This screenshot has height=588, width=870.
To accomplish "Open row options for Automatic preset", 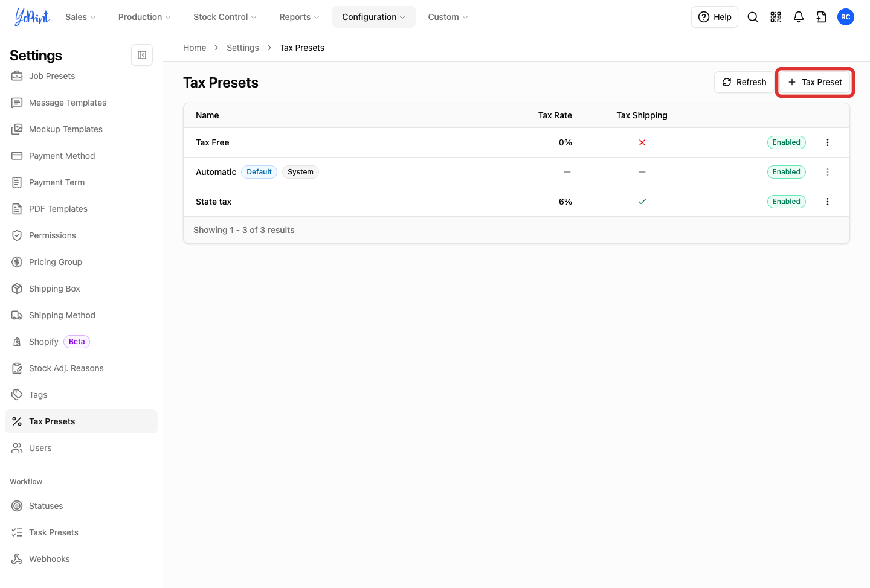I will pos(828,172).
